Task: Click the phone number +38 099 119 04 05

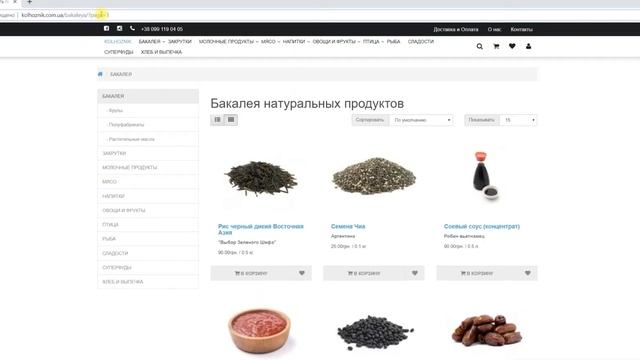Action: pyautogui.click(x=162, y=29)
